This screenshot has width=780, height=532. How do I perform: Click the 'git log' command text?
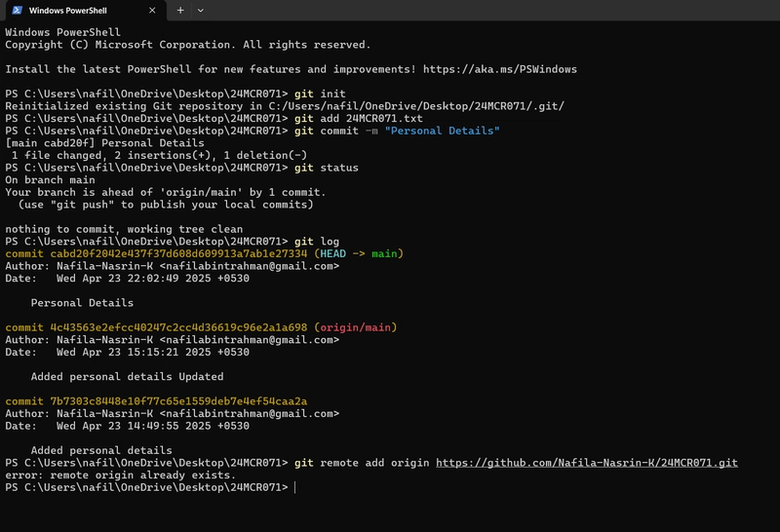pos(316,242)
